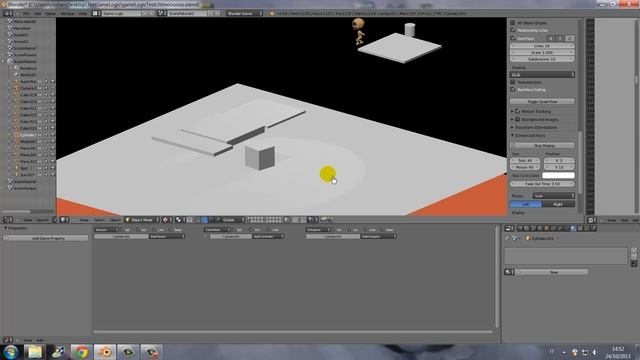Click the OpenGL render icon in the 3D header
The image size is (640, 360).
point(324,220)
